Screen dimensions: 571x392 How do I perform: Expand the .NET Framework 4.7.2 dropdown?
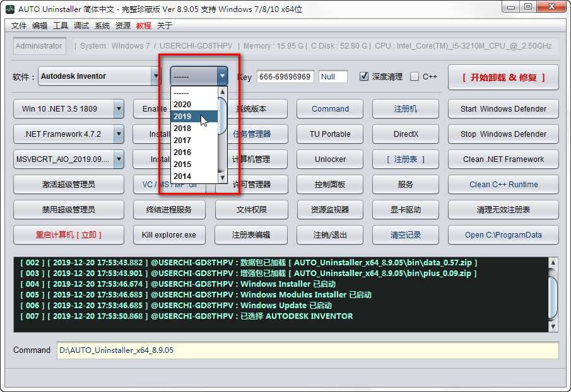click(119, 134)
